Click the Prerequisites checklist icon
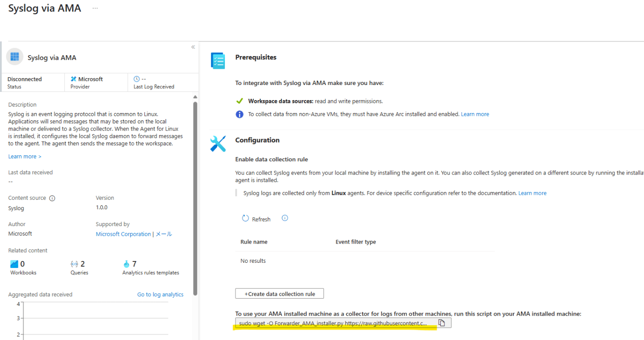644x340 pixels. 218,61
